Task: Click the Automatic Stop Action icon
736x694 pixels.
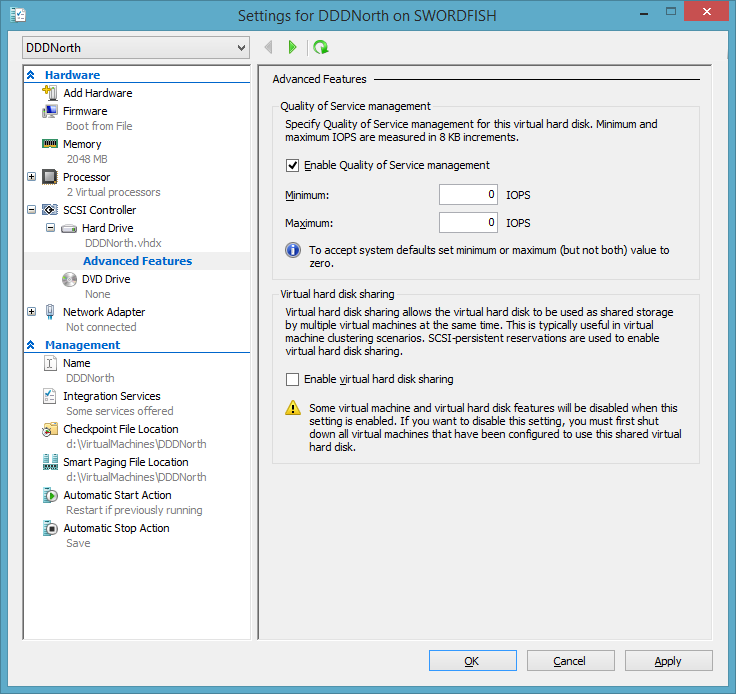Action: 50,528
